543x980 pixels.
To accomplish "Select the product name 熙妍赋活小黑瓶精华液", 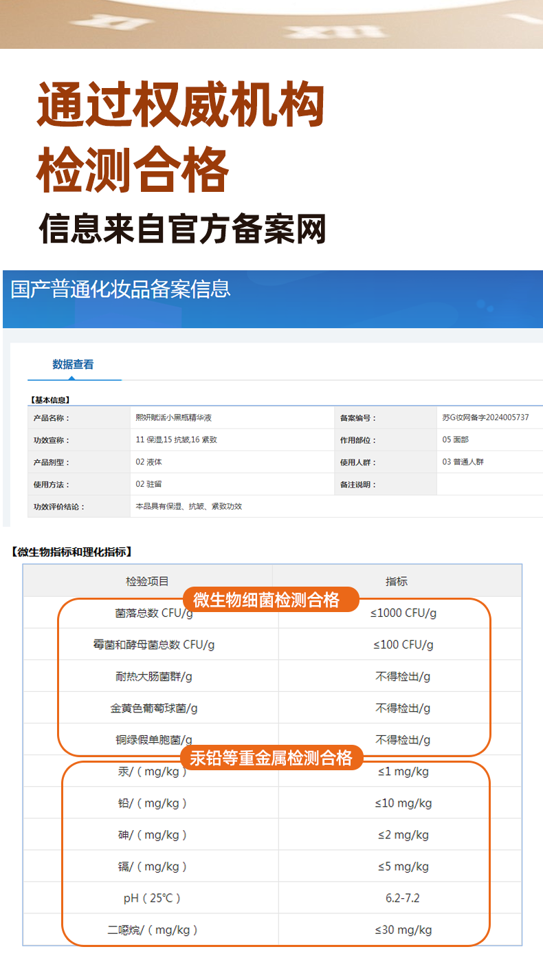I will (173, 417).
